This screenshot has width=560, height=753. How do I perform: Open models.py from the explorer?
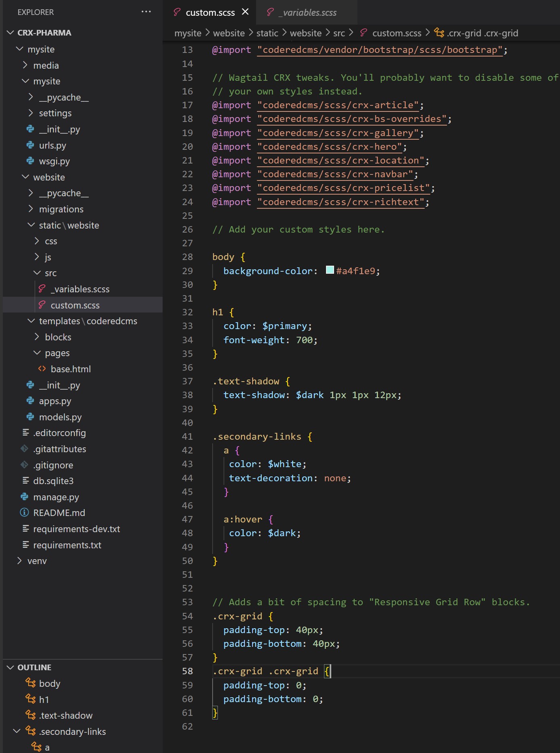point(60,417)
